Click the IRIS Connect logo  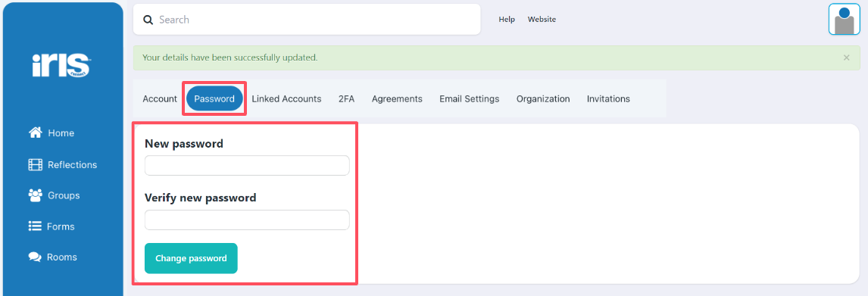click(61, 65)
